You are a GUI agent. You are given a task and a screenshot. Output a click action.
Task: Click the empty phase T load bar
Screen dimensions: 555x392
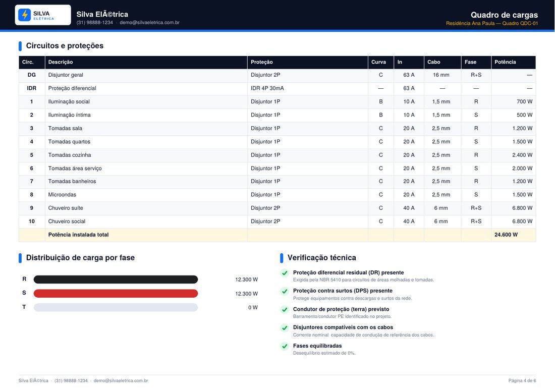(116, 307)
